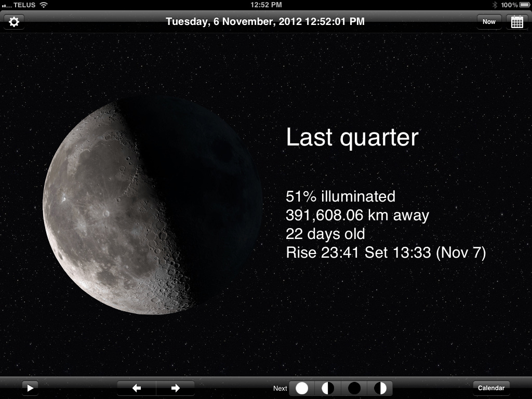
Task: Open the calendar grid icon
Action: (x=517, y=22)
